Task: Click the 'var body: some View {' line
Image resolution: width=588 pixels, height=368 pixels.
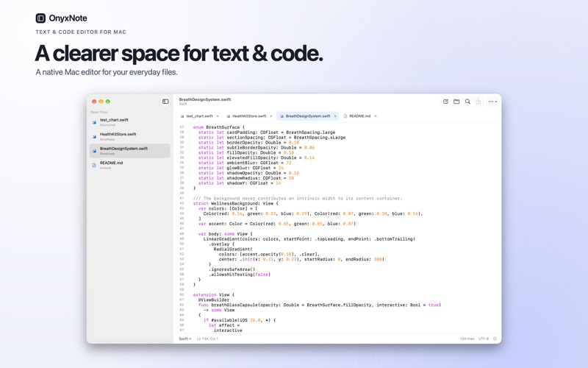Action: point(226,234)
